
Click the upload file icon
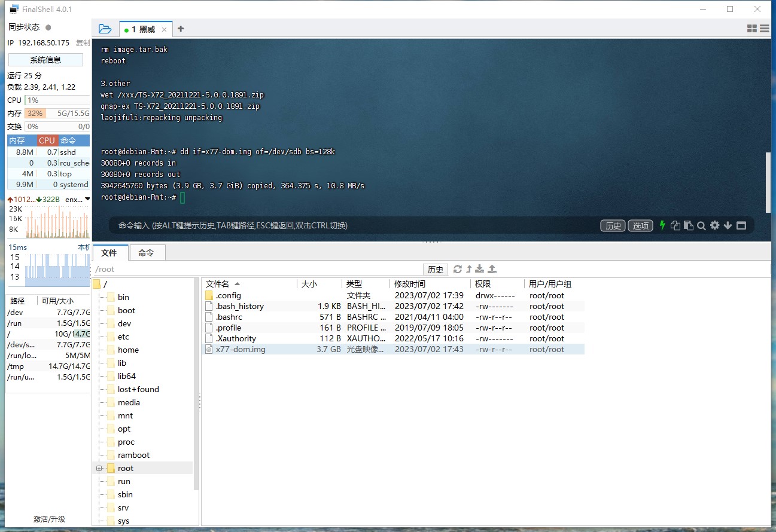[492, 269]
